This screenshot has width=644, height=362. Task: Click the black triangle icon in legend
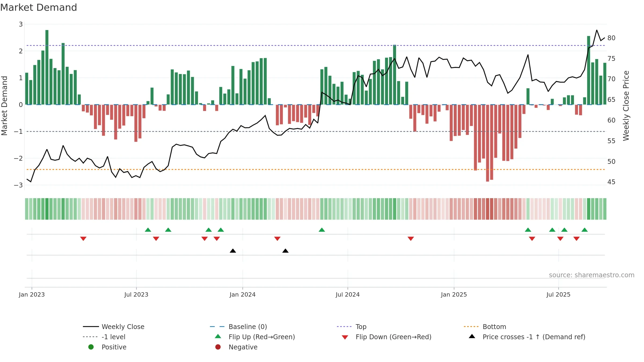[x=472, y=336]
